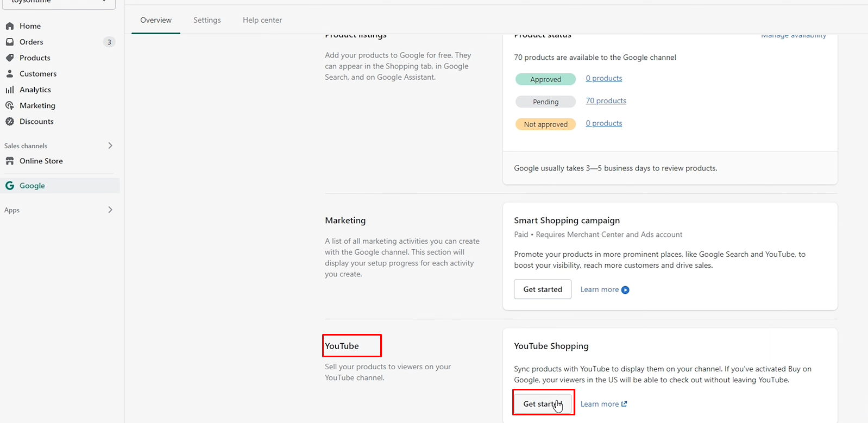The image size is (868, 423).
Task: Click the Online Store storefront icon
Action: (x=10, y=161)
